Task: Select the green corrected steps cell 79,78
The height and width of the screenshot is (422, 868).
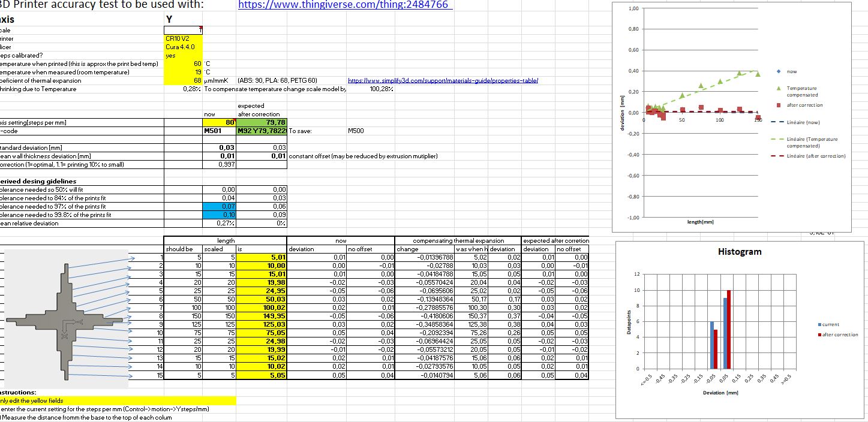Action: tap(263, 122)
